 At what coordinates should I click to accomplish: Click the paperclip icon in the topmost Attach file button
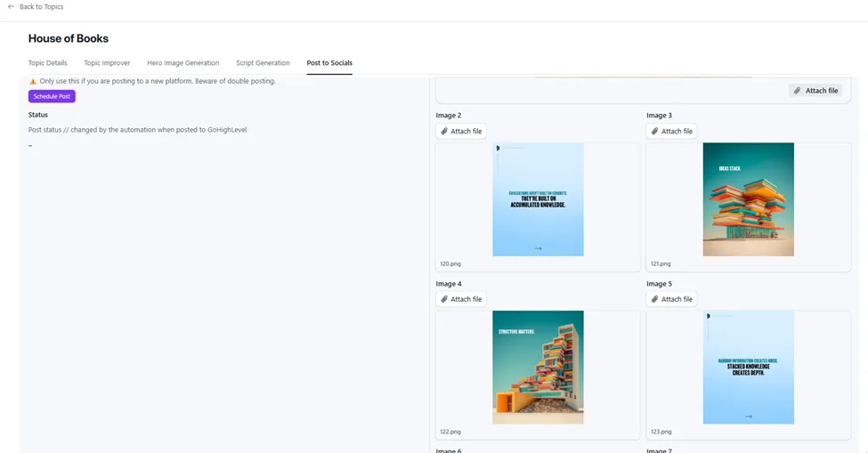tap(797, 91)
